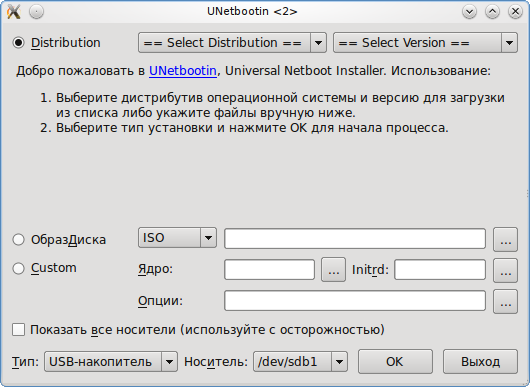
Task: Enable Показать все носители checkbox
Action: 18,330
